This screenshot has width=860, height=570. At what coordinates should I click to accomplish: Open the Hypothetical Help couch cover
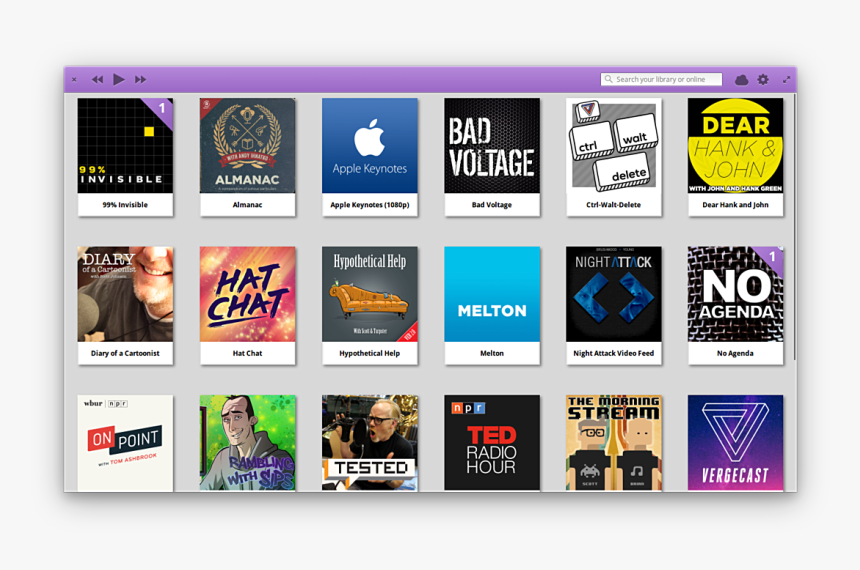[x=370, y=294]
